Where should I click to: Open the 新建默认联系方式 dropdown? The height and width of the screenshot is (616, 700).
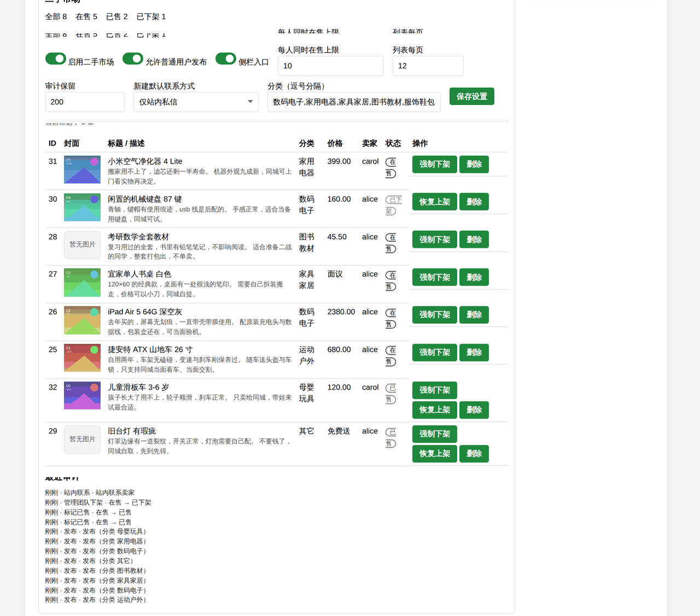click(x=196, y=102)
